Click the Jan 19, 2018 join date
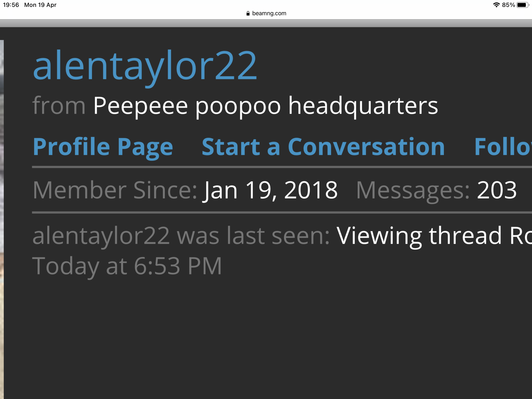This screenshot has width=532, height=399. pyautogui.click(x=270, y=191)
